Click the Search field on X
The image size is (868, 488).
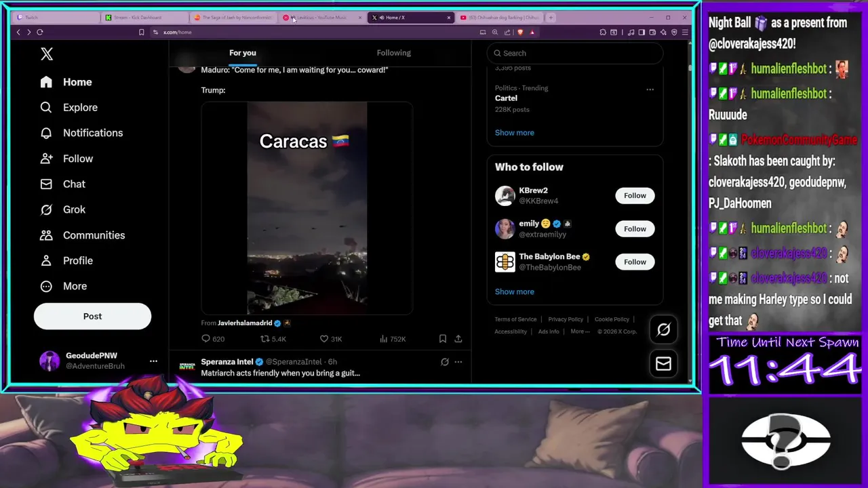point(575,53)
